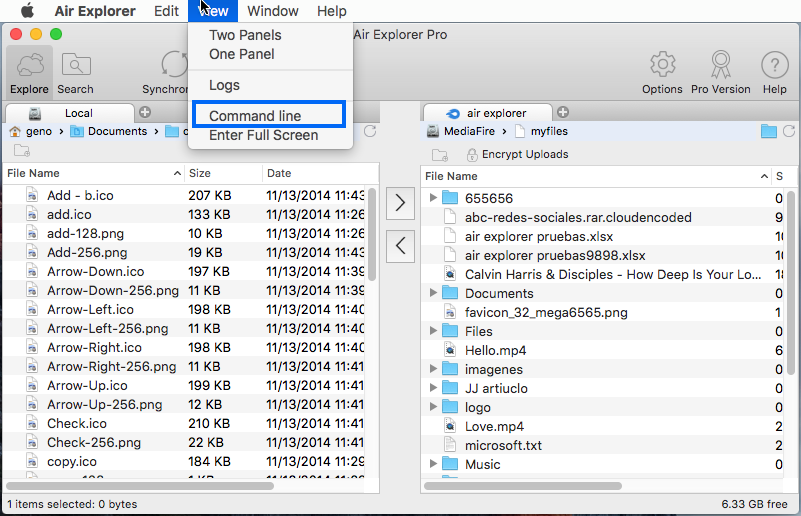Refresh the MediaFire panel listing
The height and width of the screenshot is (516, 801).
point(789,131)
